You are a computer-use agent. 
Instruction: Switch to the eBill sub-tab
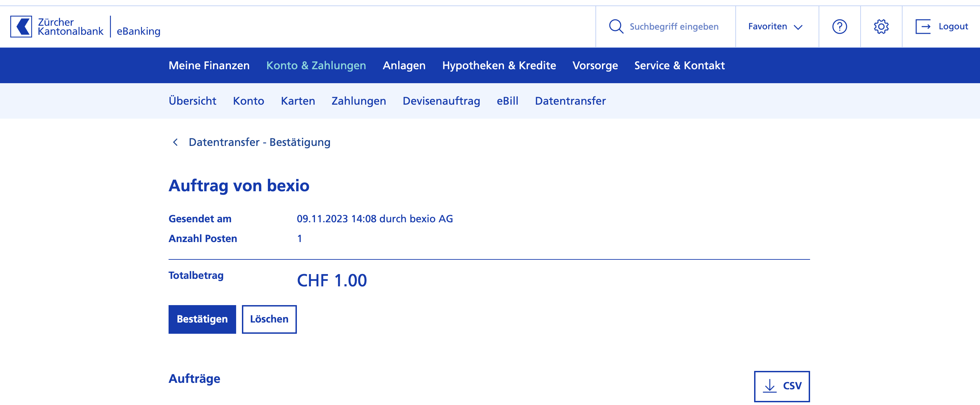pos(507,101)
